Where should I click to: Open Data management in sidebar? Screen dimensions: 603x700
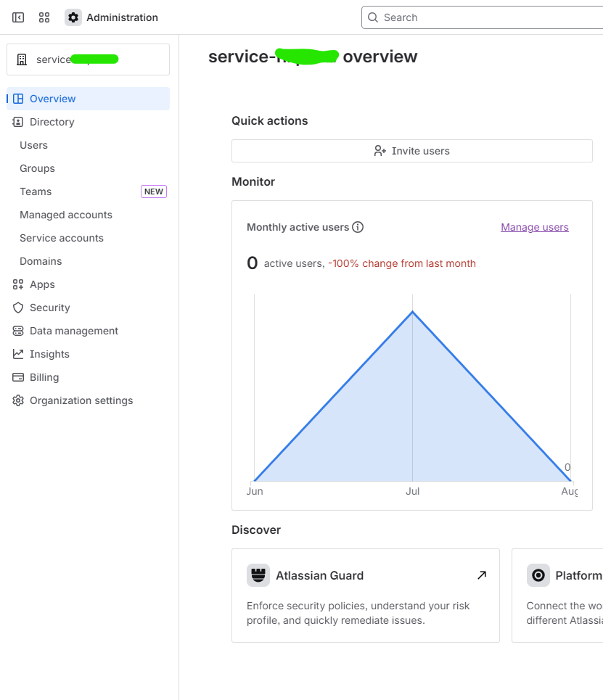73,331
